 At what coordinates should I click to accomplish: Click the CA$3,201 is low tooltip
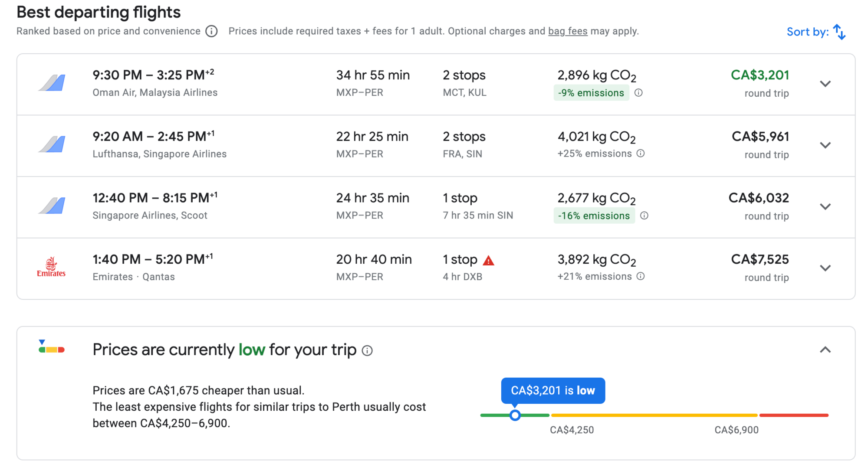(552, 390)
